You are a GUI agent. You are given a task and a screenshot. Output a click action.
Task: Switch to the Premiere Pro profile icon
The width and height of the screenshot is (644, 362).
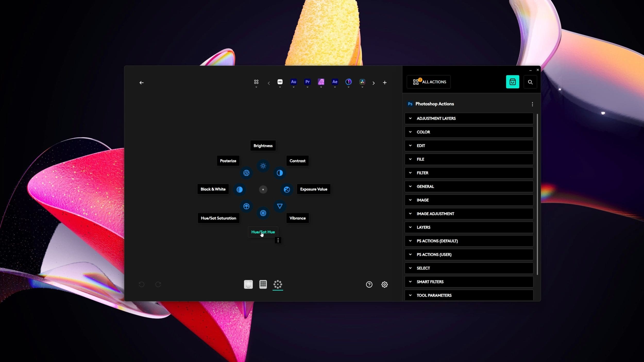(x=307, y=82)
